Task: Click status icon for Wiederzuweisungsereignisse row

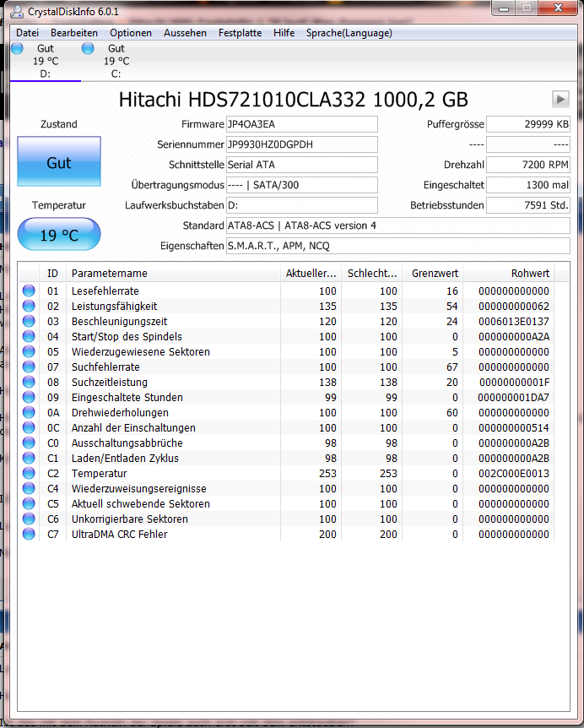Action: [29, 488]
